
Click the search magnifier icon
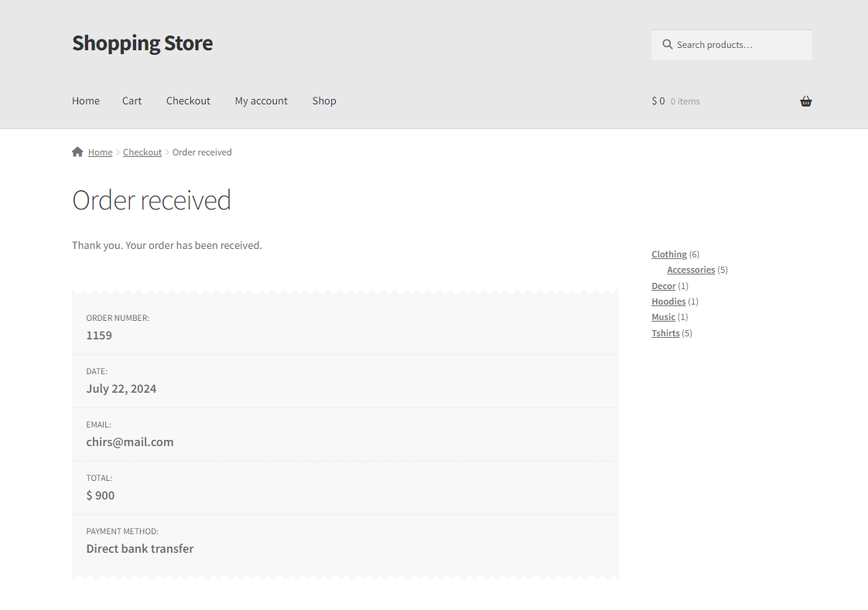(668, 44)
